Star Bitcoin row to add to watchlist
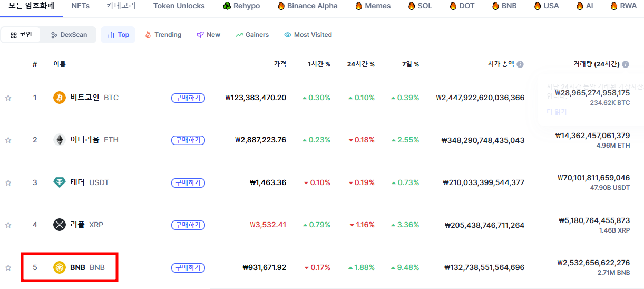The image size is (644, 289). (x=8, y=98)
